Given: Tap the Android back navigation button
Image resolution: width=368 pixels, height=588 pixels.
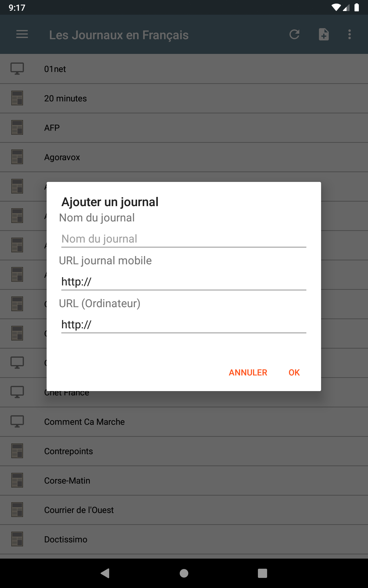Looking at the screenshot, I should click(105, 573).
